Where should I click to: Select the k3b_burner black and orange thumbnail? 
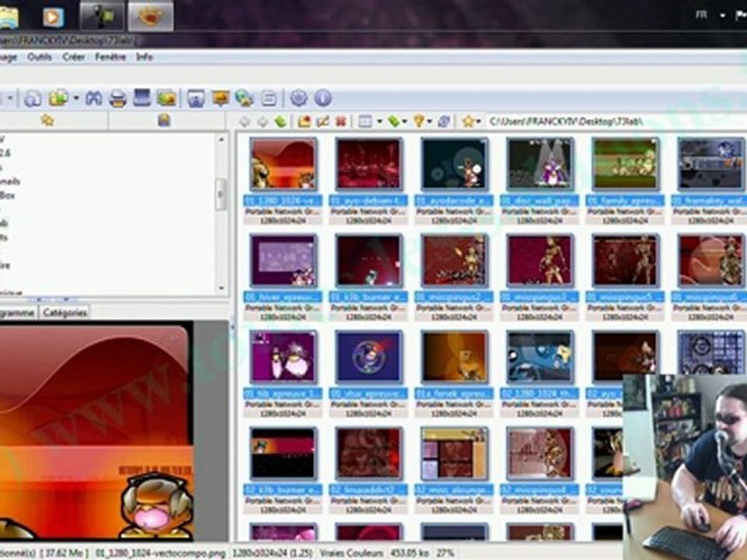point(283,453)
